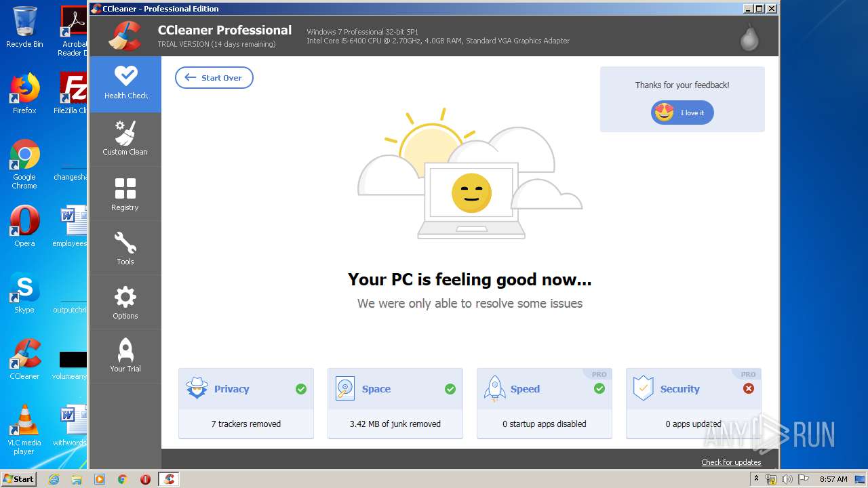Click CCleaner taskbar button
Viewport: 868px width, 488px height.
[x=169, y=479]
